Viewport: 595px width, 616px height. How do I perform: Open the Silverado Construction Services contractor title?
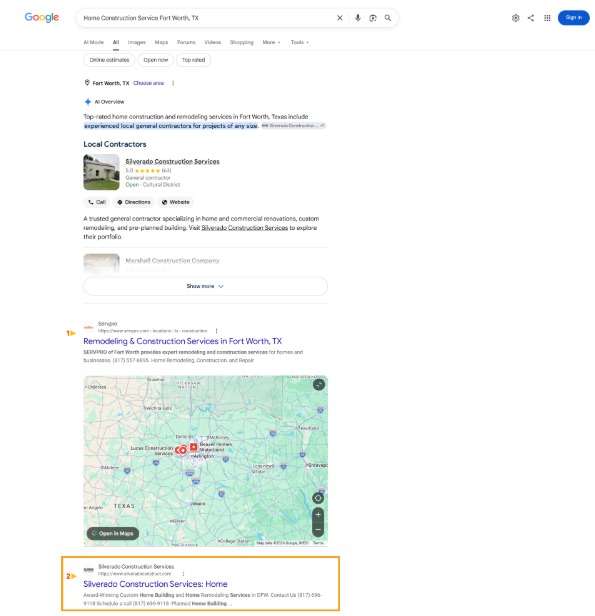pyautogui.click(x=172, y=161)
